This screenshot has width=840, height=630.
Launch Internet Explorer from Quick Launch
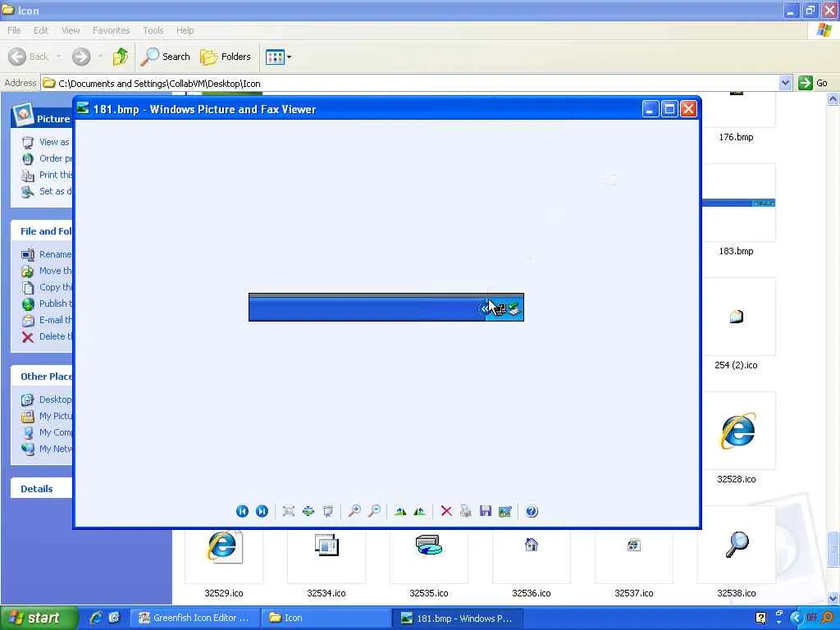(x=96, y=619)
